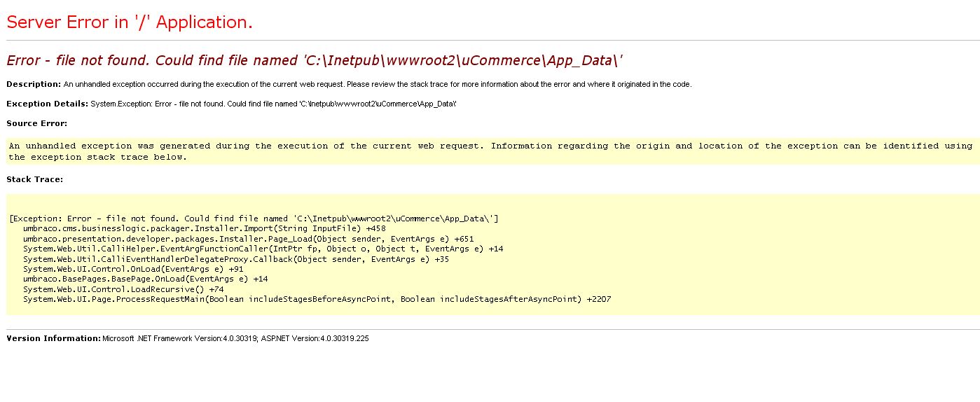Viewport: 980px width, 402px height.
Task: Click the '[Exception: Error - file not found' stack trace line
Action: point(254,219)
